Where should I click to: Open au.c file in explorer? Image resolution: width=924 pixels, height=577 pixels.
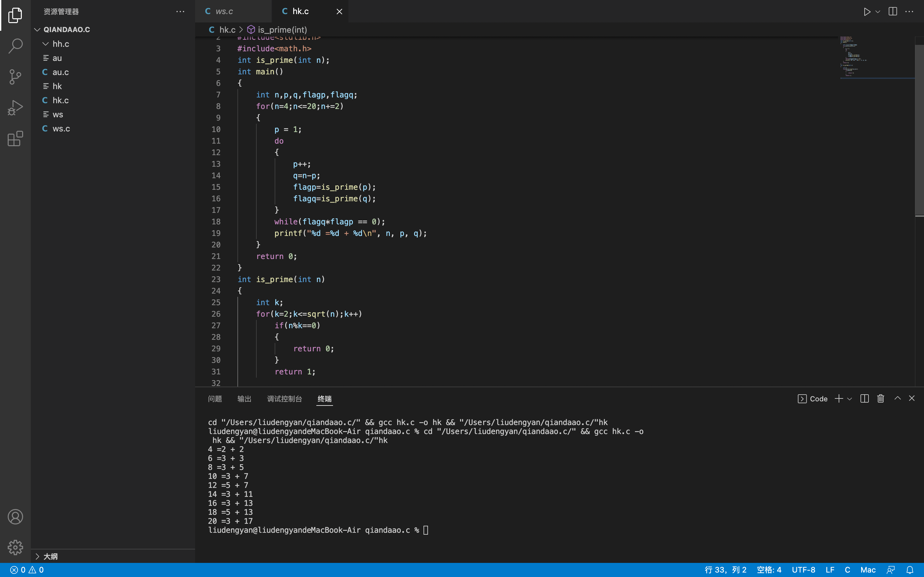[61, 72]
